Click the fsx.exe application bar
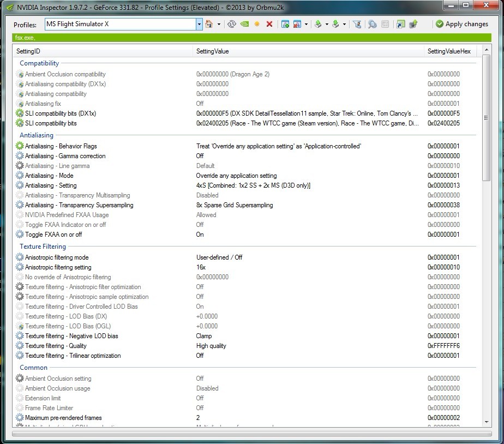 pos(251,38)
